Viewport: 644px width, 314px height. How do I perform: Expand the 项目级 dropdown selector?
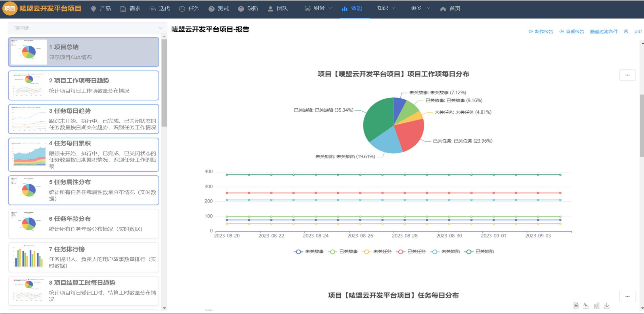pos(86,28)
